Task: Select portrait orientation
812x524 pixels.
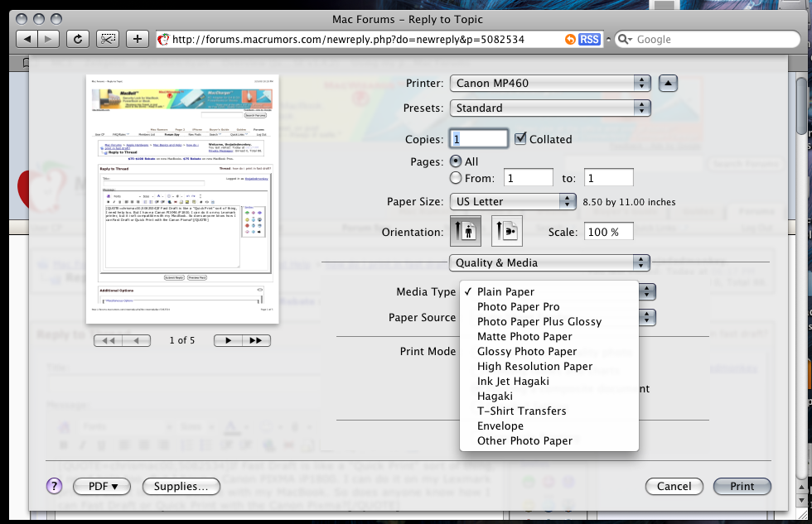Action: 465,231
